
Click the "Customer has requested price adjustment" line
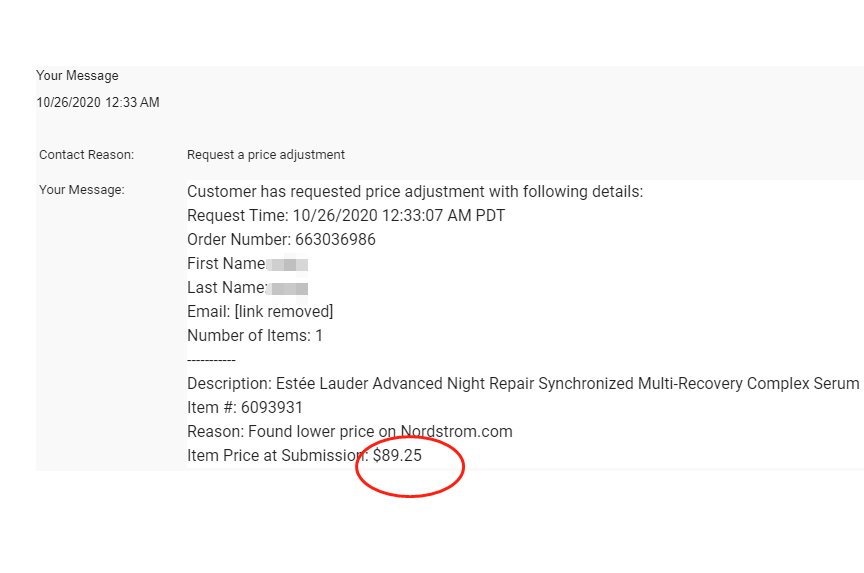coord(415,192)
